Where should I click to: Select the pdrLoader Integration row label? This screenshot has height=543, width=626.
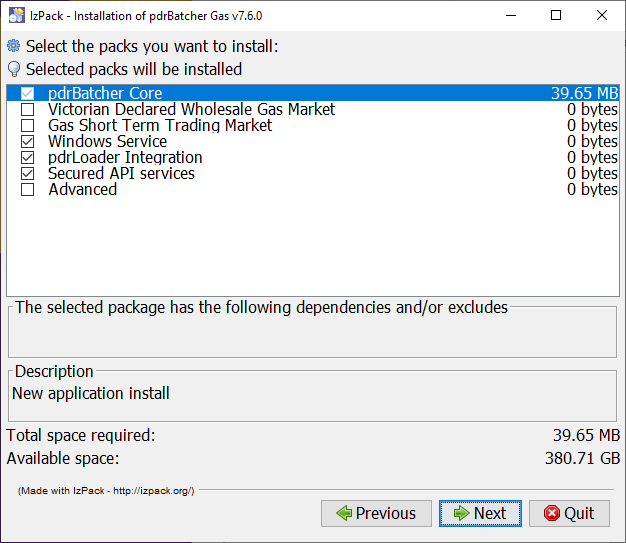tap(125, 157)
